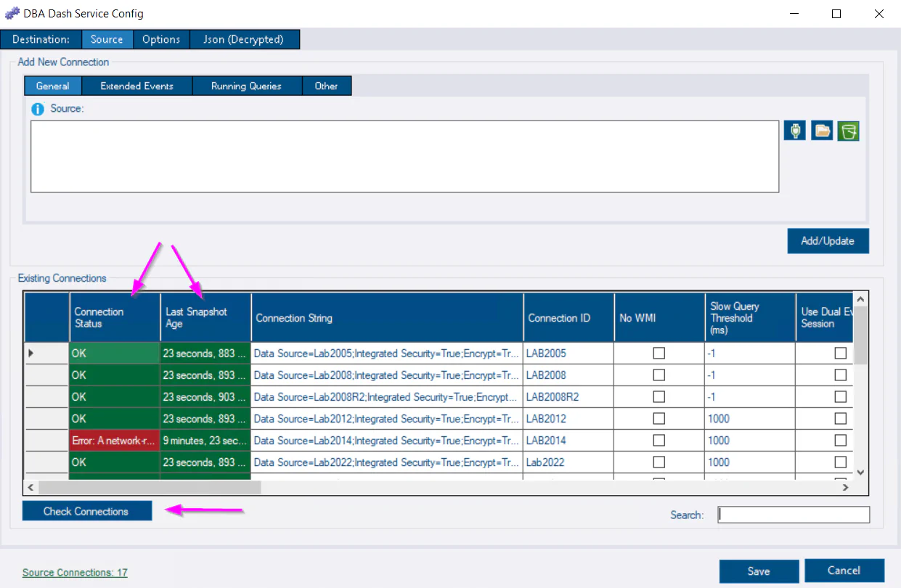Enable No WMI for LAB2014 row
Image resolution: width=901 pixels, height=588 pixels.
point(659,441)
